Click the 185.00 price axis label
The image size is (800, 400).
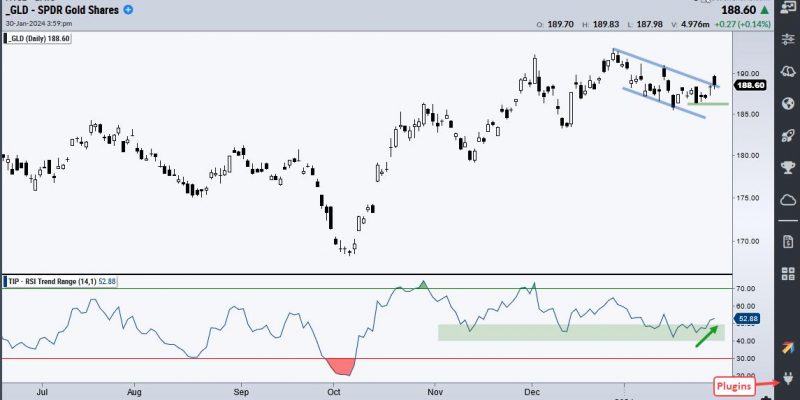tap(748, 114)
